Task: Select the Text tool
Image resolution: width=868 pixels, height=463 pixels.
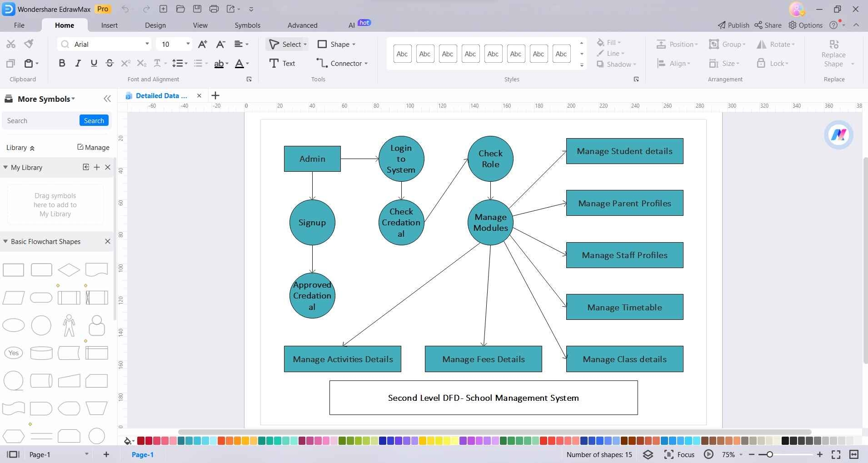Action: pos(282,63)
